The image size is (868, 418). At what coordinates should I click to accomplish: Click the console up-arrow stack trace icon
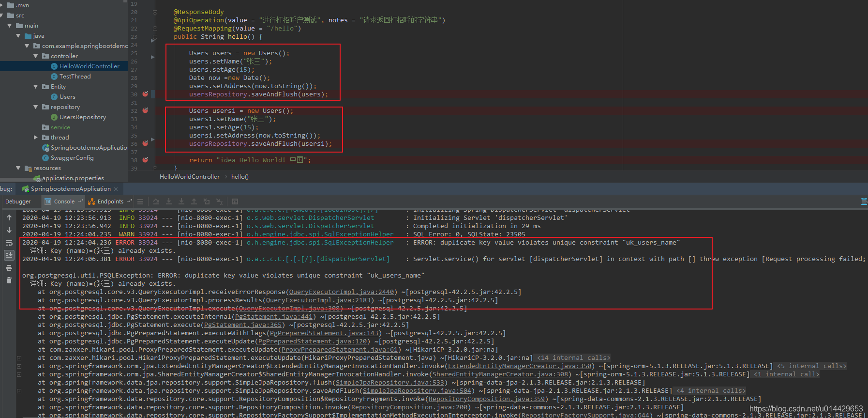point(9,217)
